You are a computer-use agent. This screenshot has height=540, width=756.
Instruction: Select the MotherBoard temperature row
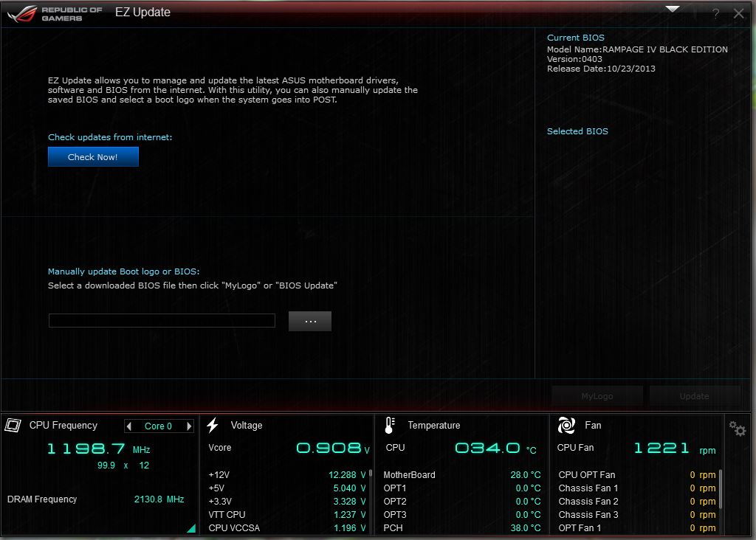click(462, 475)
